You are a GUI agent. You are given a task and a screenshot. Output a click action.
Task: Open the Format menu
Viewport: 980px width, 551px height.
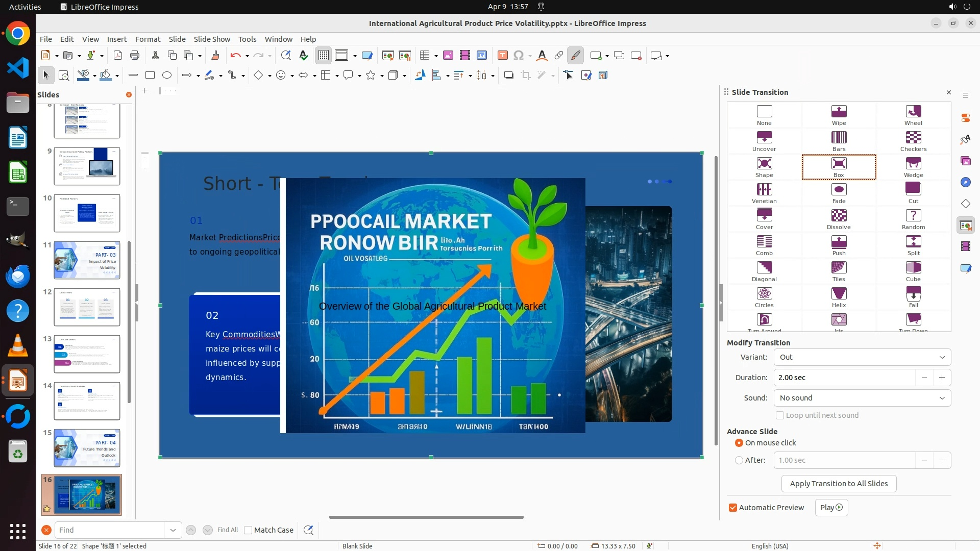148,39
